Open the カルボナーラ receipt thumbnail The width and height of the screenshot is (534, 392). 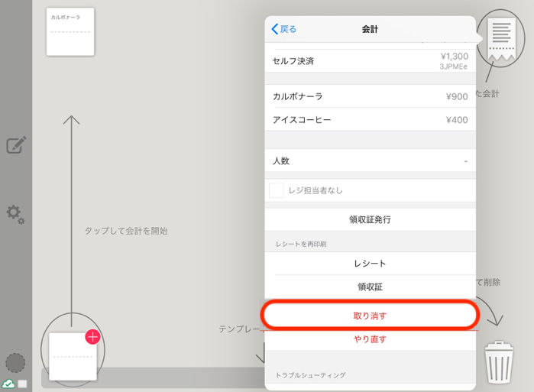click(x=70, y=31)
